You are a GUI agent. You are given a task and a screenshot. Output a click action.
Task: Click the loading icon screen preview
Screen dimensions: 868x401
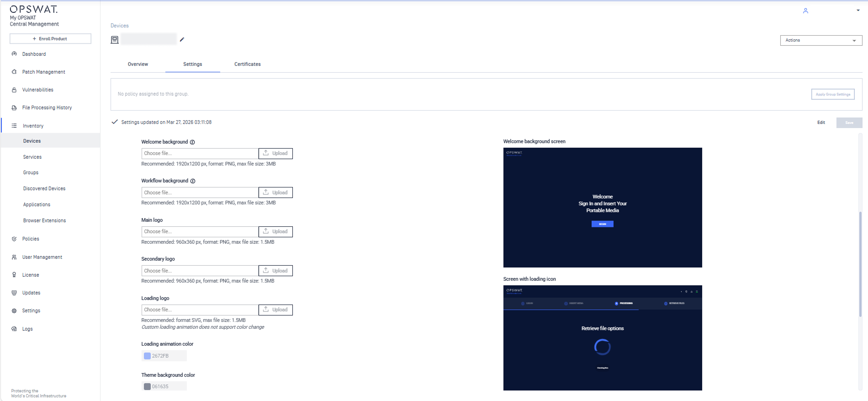pos(603,338)
